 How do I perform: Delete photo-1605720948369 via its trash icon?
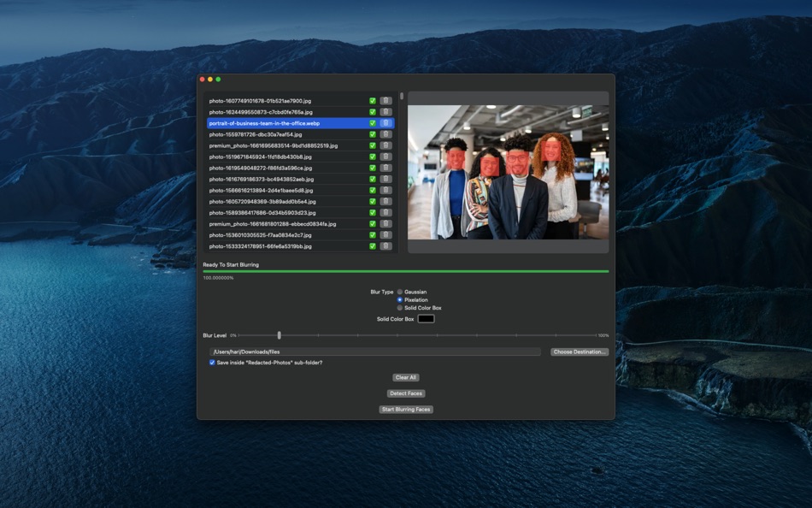tap(385, 201)
